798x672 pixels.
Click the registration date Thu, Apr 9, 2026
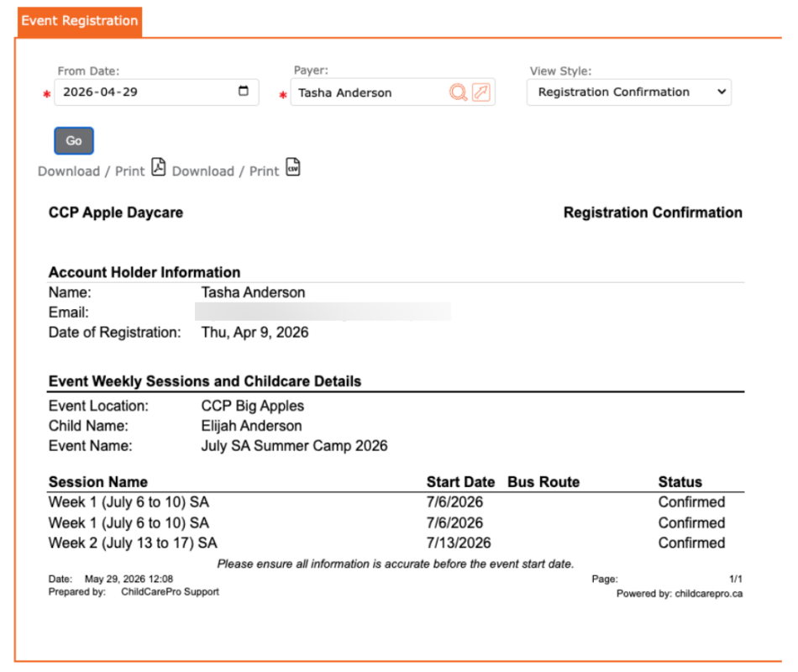pyautogui.click(x=255, y=333)
